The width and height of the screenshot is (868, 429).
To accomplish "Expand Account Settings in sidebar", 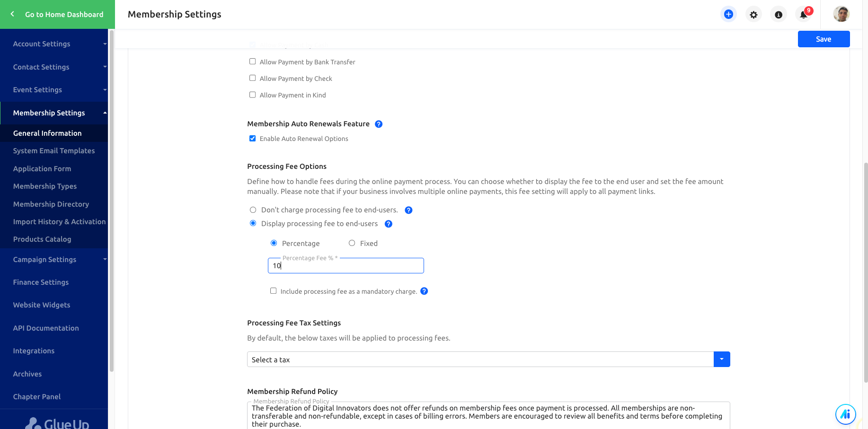I will pos(54,44).
